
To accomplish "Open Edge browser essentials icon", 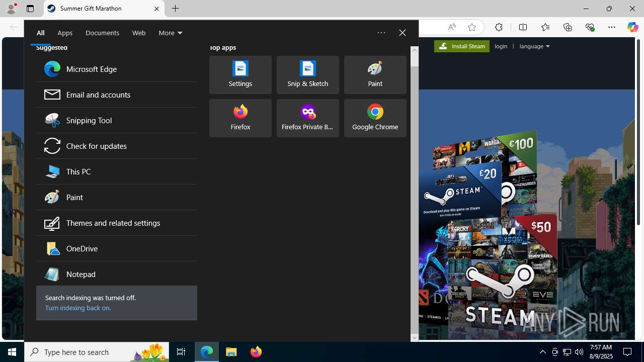I will coord(590,27).
